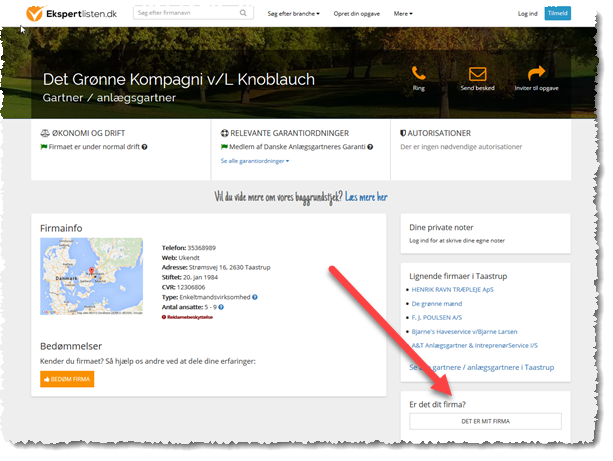Click the Gartner / anlægsgartner subtitle

point(109,98)
